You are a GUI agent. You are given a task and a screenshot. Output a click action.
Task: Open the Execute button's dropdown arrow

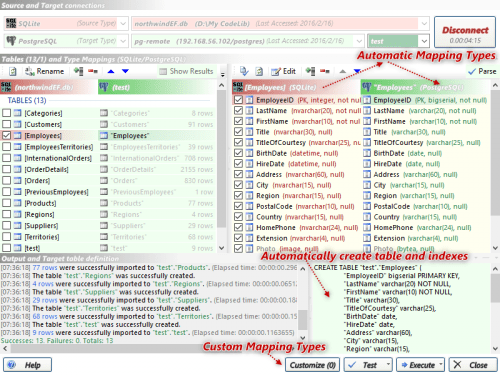[441, 364]
